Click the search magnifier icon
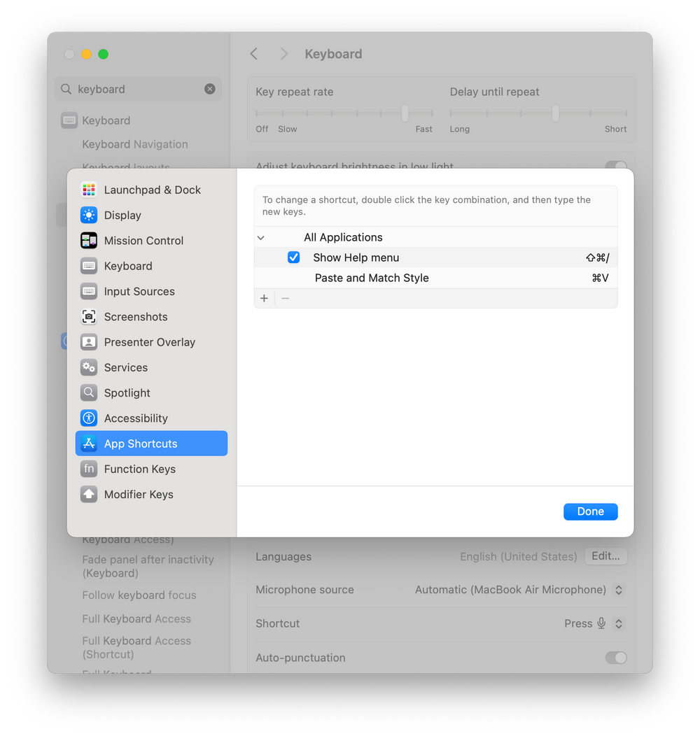This screenshot has width=700, height=736. 66,89
